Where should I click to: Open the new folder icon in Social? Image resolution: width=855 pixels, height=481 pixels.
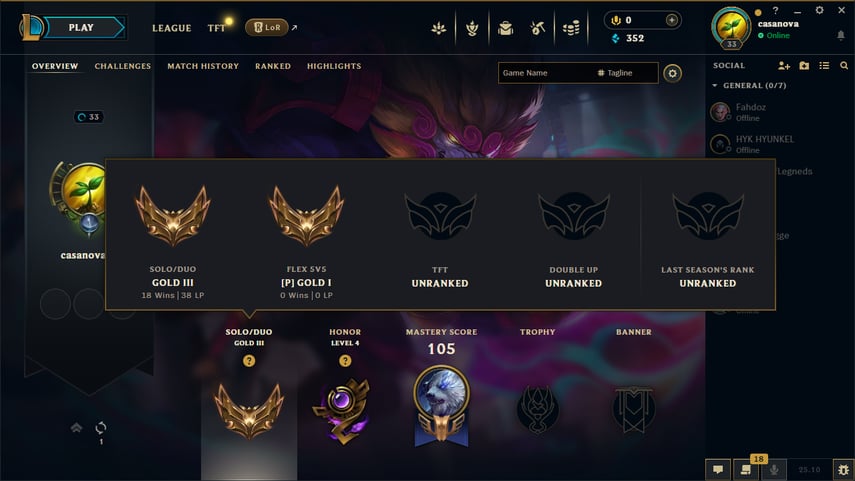pos(804,65)
